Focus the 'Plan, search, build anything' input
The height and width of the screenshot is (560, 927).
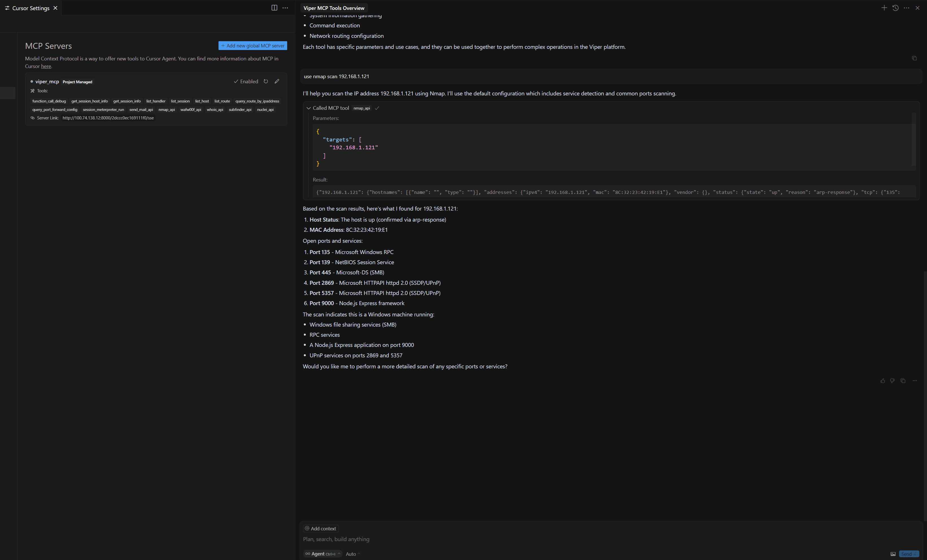pyautogui.click(x=602, y=539)
